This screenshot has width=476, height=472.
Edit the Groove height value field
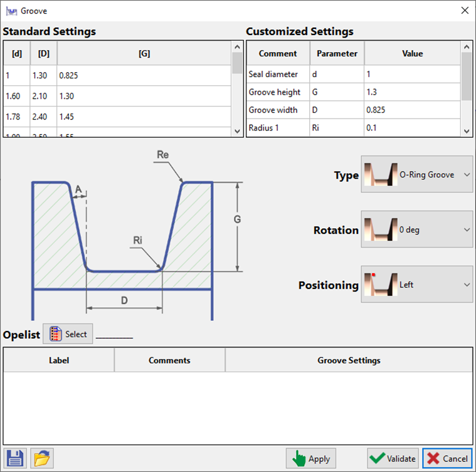411,92
